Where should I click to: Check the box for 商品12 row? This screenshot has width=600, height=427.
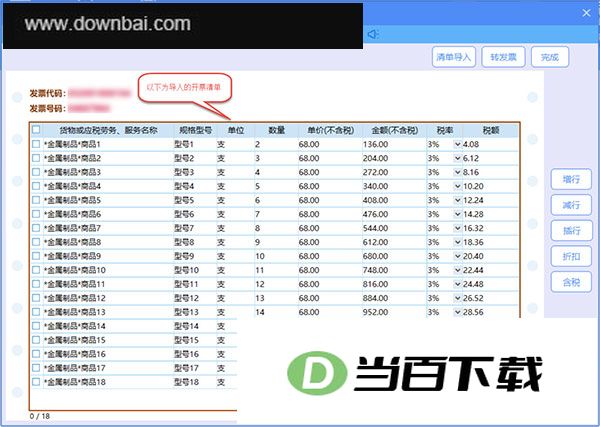click(36, 298)
